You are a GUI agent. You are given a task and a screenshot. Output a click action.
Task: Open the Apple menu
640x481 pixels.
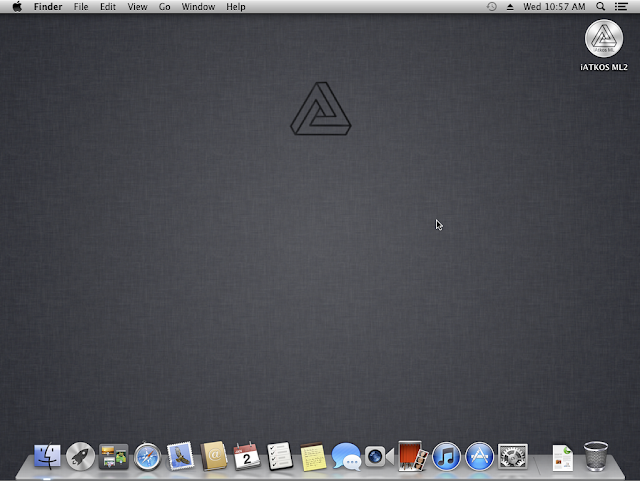pos(17,7)
